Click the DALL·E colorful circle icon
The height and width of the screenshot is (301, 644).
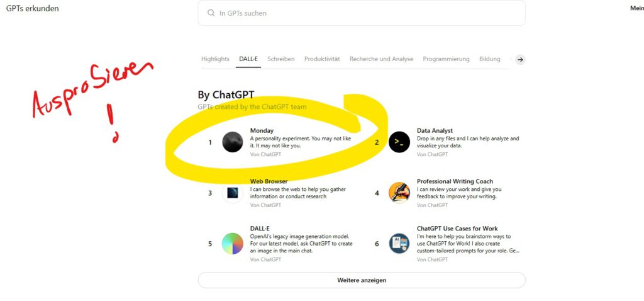[x=233, y=244]
